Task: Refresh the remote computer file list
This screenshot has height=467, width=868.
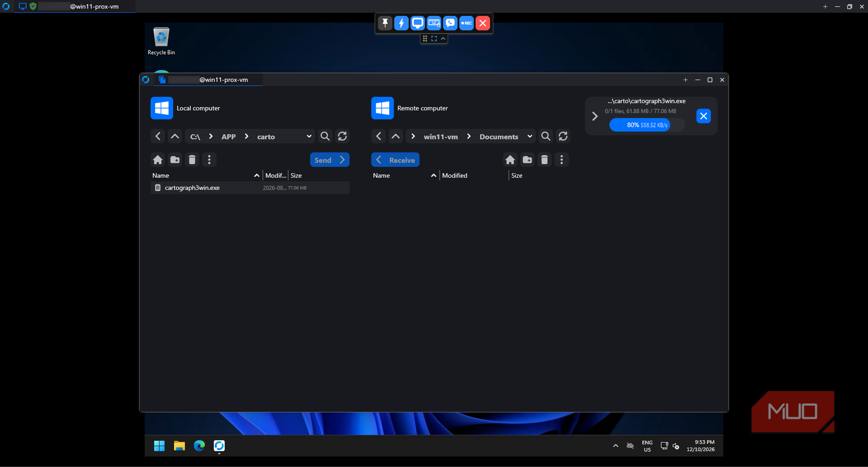Action: tap(563, 136)
